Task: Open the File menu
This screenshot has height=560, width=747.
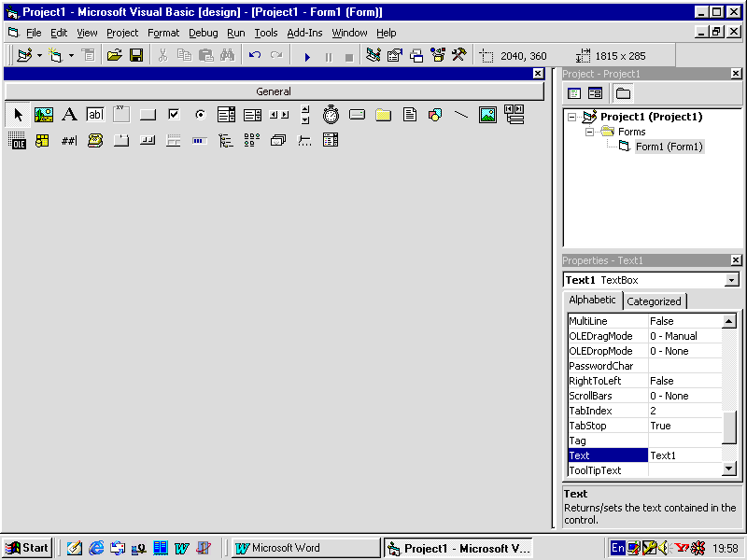Action: coord(34,33)
